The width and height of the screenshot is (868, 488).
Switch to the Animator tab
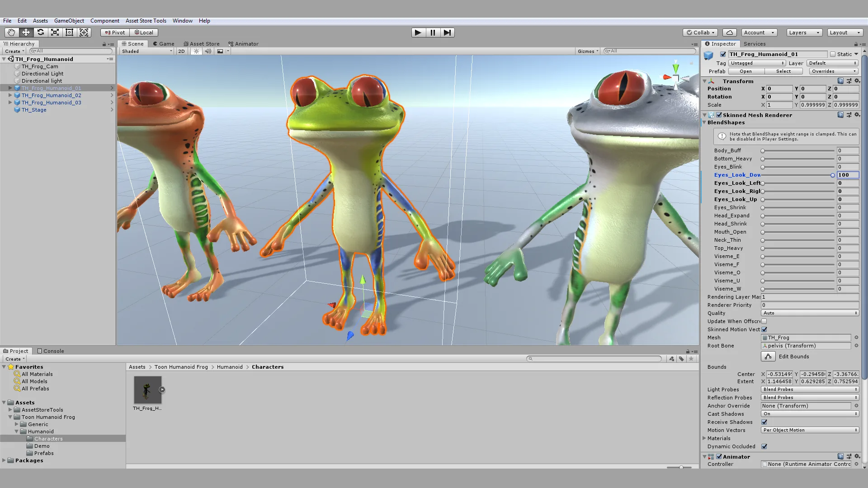(243, 44)
